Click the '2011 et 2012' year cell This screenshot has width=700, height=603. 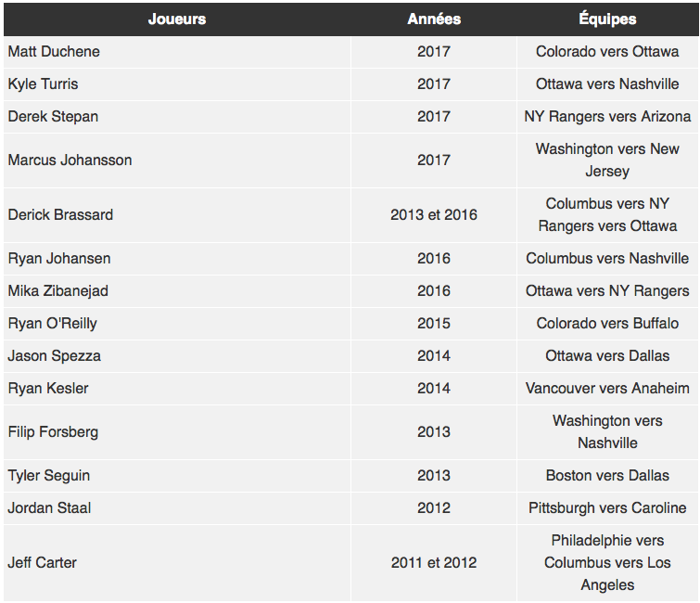434,563
